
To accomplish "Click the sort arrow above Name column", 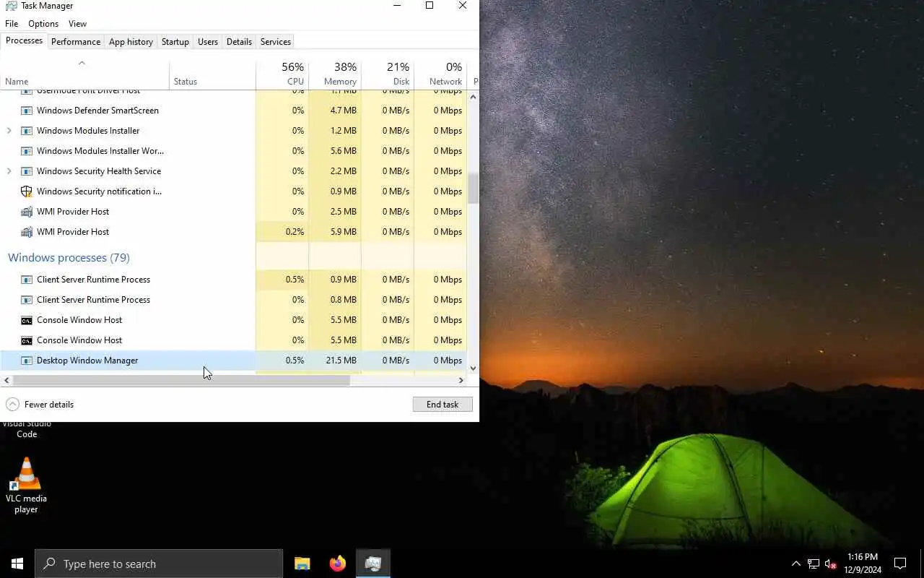I will point(82,63).
